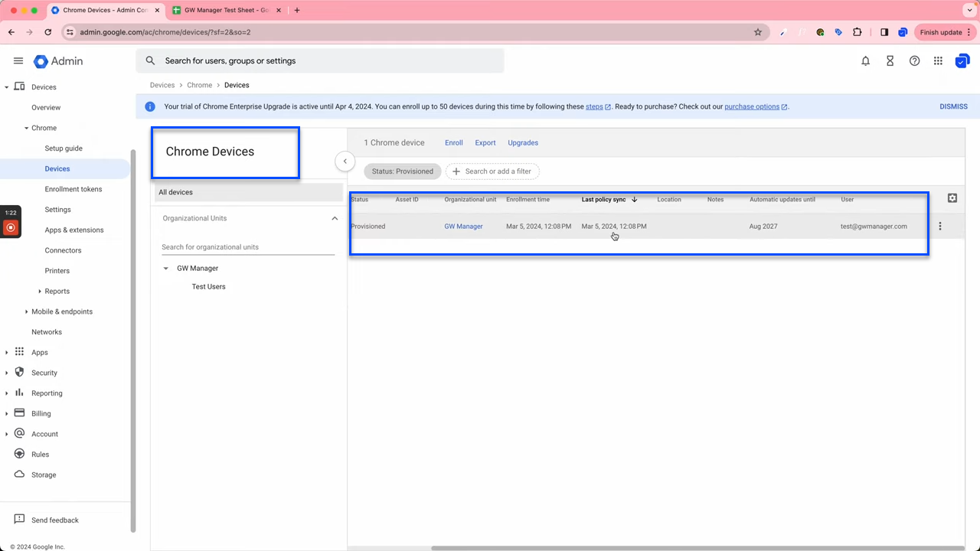This screenshot has width=980, height=551.
Task: Collapse the Chrome subsection arrow
Action: point(26,128)
